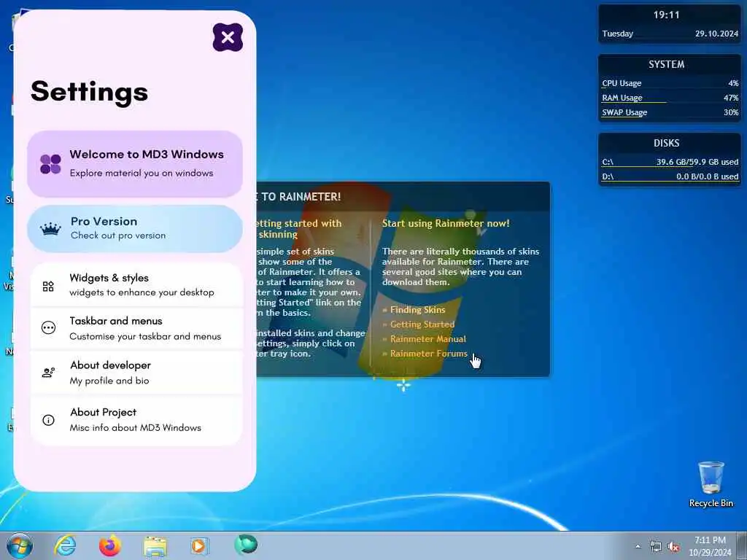The width and height of the screenshot is (747, 560).
Task: Click the widgets grid icon
Action: tap(48, 286)
